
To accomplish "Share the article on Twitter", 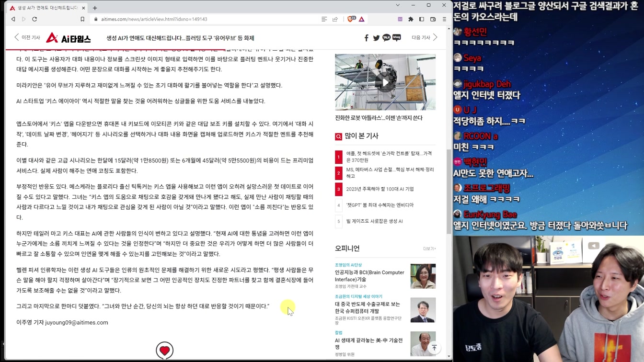I will click(377, 38).
